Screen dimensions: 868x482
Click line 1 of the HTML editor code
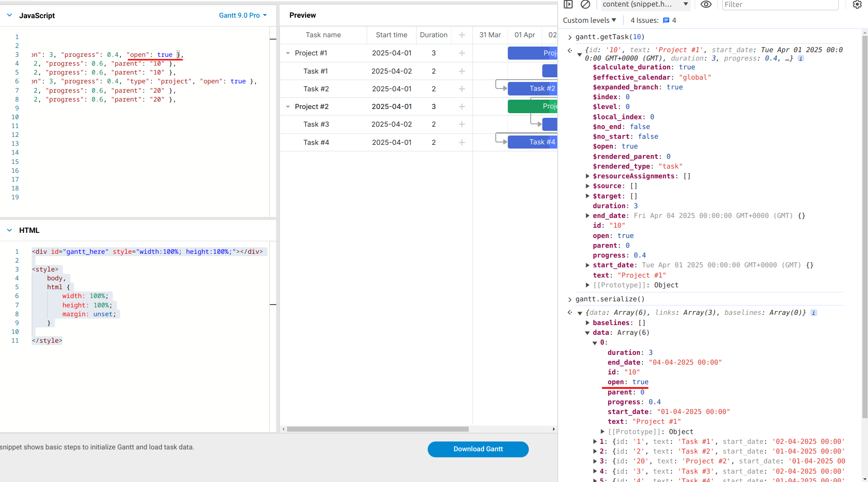point(147,251)
